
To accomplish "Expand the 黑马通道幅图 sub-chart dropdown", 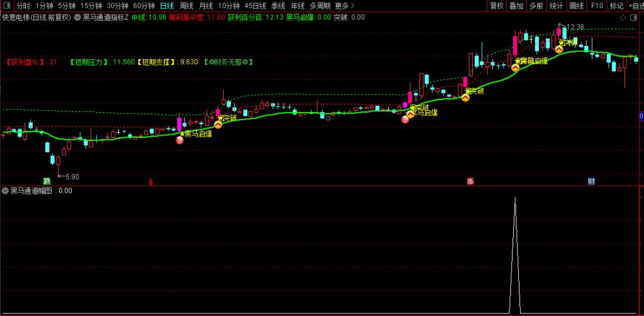I will point(6,190).
